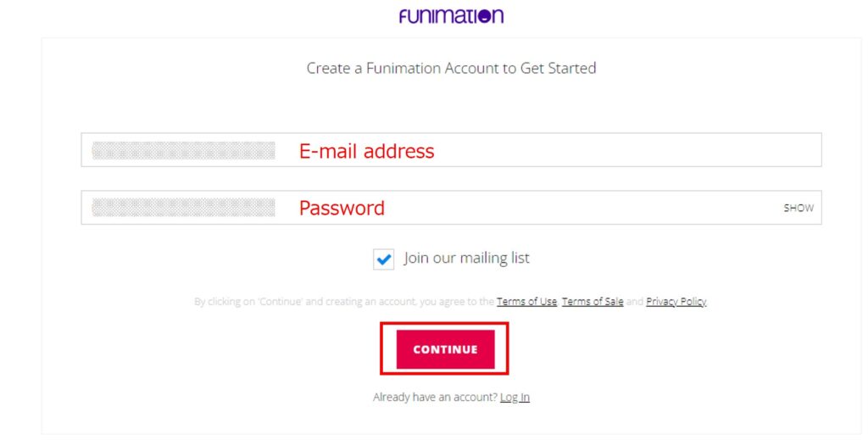Click the 'Create a Funimation Account' heading
This screenshot has width=868, height=440.
(451, 68)
